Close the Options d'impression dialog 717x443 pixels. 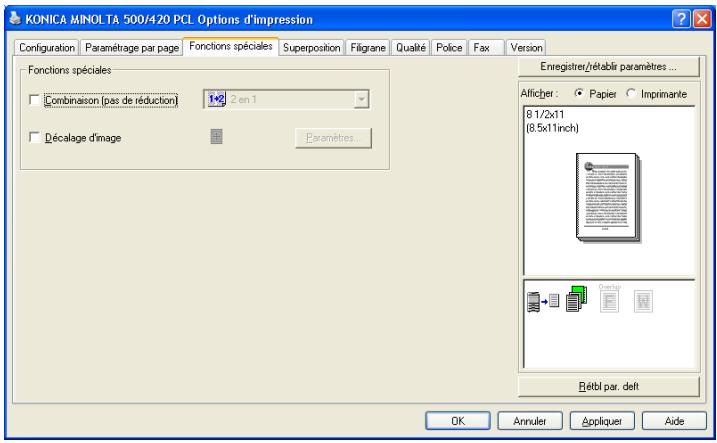(x=702, y=19)
